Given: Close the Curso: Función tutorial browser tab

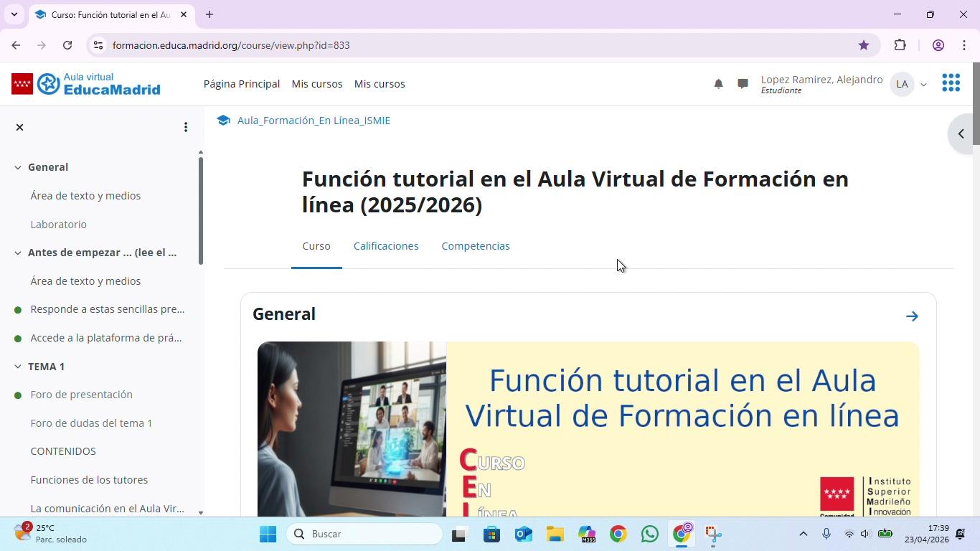Looking at the screenshot, I should 184,14.
